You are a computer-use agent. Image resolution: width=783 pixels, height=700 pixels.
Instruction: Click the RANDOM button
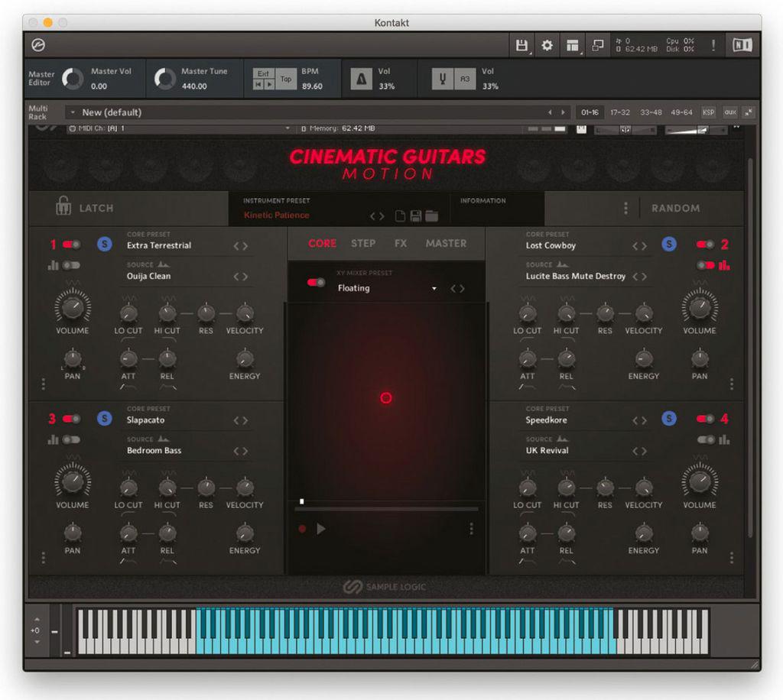(x=676, y=208)
